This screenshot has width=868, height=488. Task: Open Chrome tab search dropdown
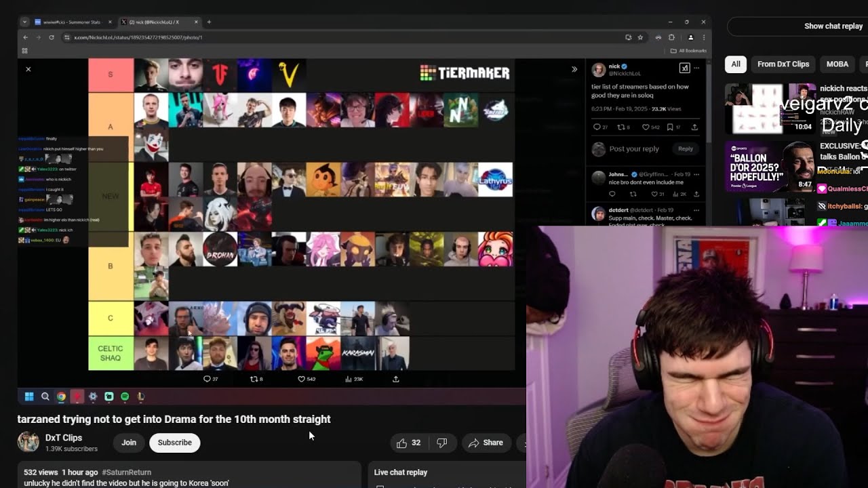pyautogui.click(x=24, y=22)
